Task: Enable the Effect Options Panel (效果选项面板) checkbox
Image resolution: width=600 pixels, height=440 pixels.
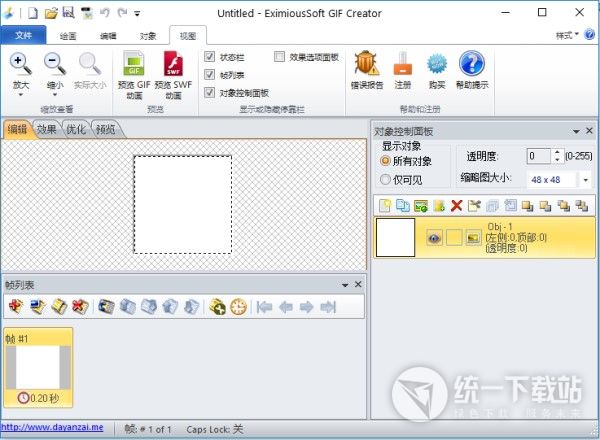Action: coord(279,57)
